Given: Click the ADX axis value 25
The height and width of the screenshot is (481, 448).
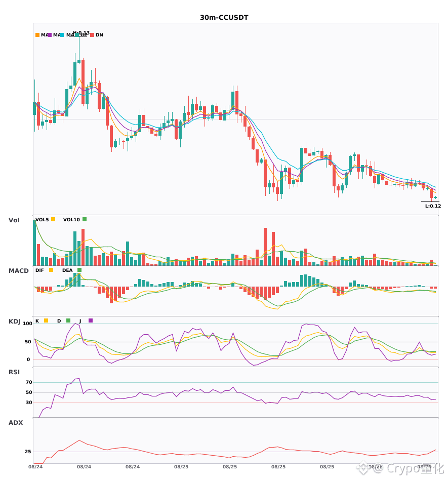Looking at the screenshot, I should pyautogui.click(x=28, y=452).
